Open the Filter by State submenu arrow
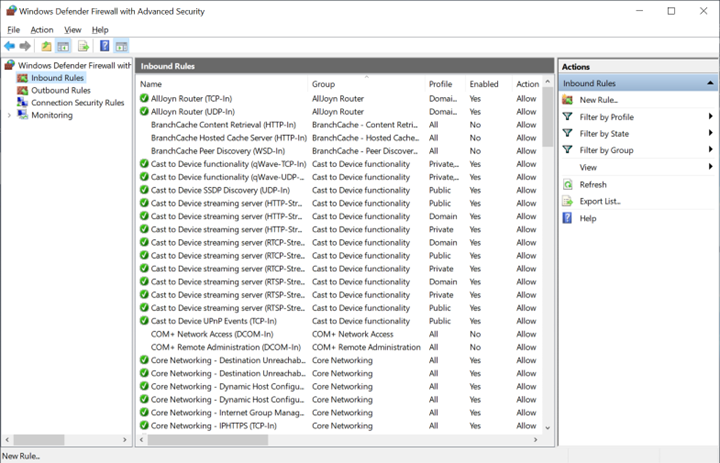Image resolution: width=720 pixels, height=463 pixels. point(710,133)
